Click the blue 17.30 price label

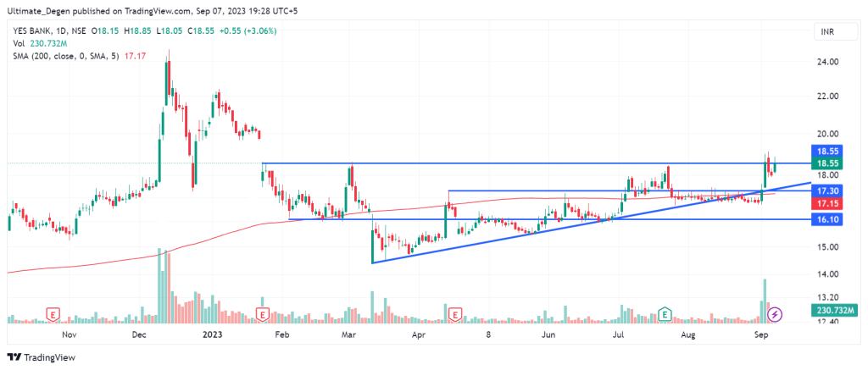(828, 191)
